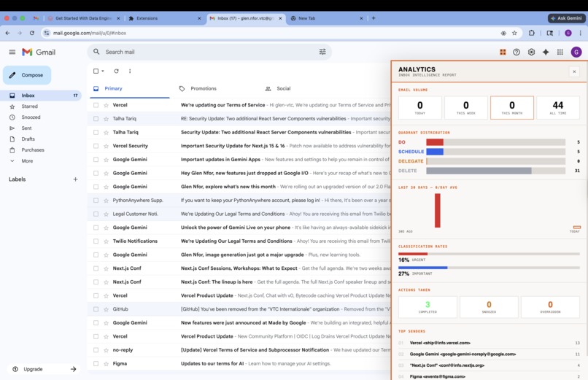Switch to the New Tab browser tab
The image size is (588, 380).
pyautogui.click(x=326, y=18)
